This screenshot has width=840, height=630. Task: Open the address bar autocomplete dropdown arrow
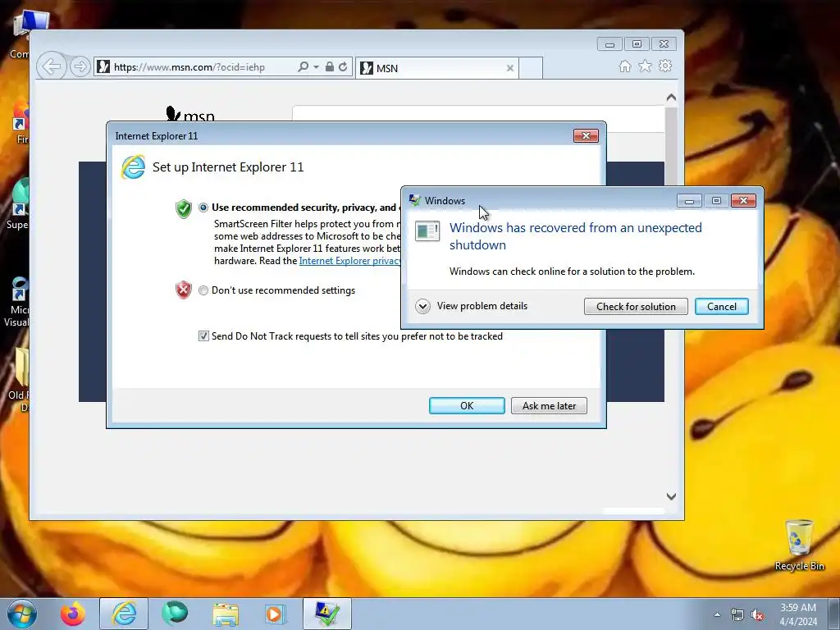[x=316, y=67]
